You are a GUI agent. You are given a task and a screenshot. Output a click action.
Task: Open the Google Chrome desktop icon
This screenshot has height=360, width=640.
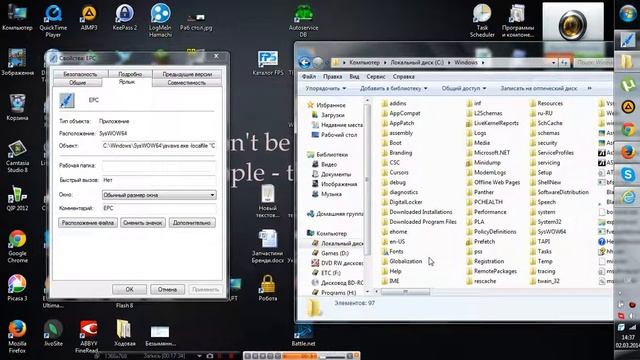17,247
